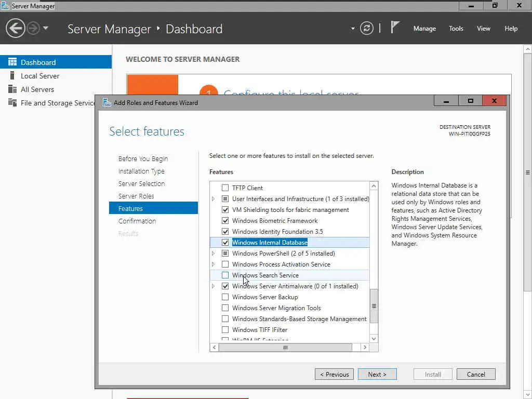Uncheck Windows Internal Database checkbox

pos(225,242)
